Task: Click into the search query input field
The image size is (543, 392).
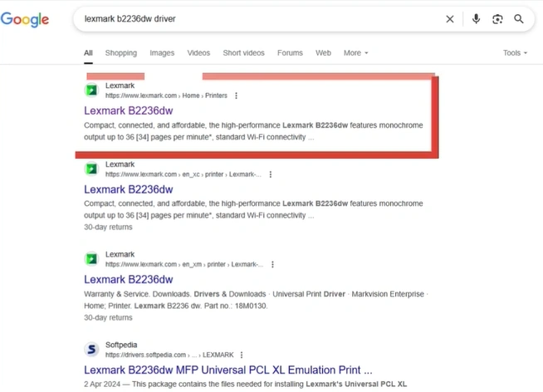Action: 249,19
